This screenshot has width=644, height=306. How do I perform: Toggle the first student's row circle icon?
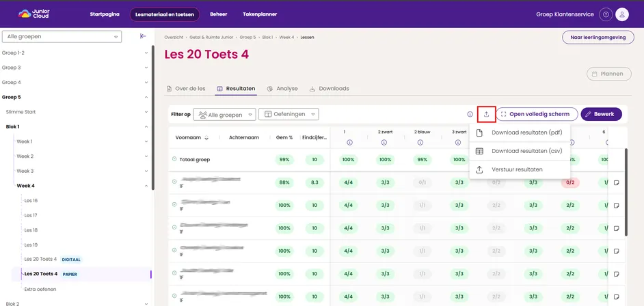pos(174,181)
